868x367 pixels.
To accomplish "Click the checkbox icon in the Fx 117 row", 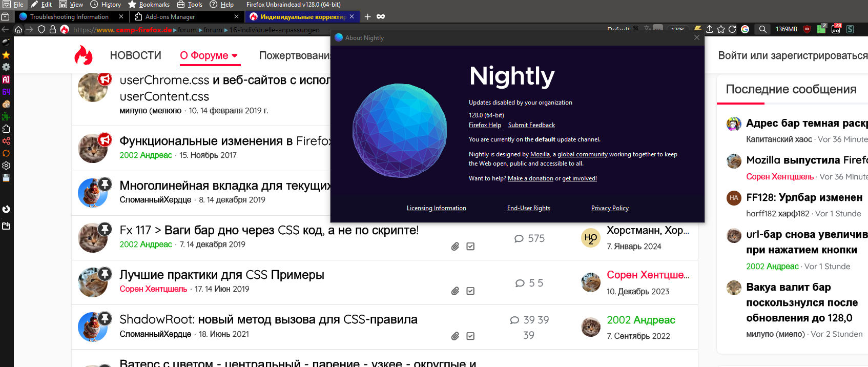I will [470, 246].
